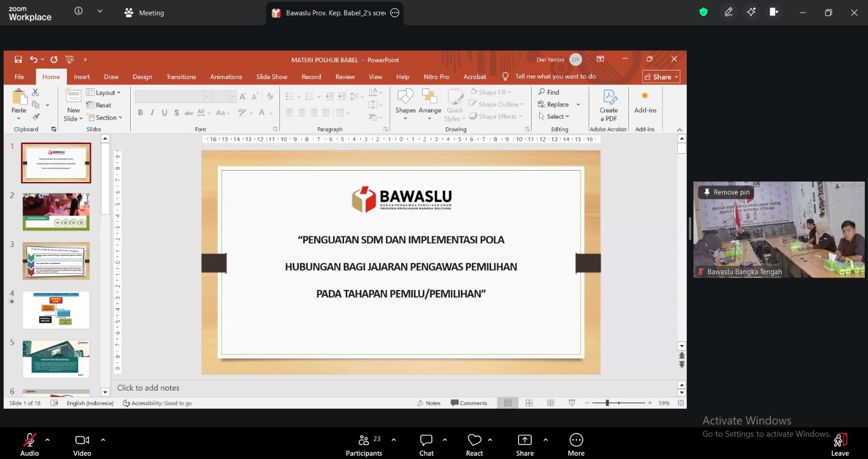
Task: Click the Zoom encryption shield icon
Action: point(704,12)
